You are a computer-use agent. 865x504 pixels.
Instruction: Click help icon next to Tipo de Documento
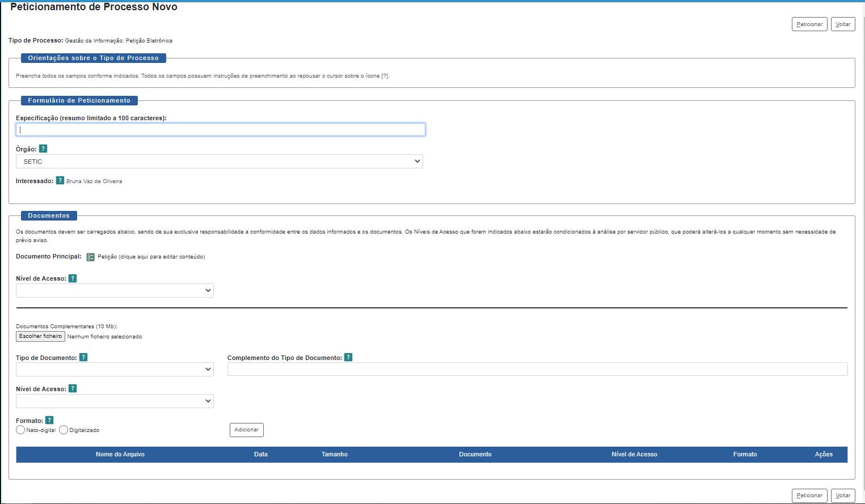point(83,357)
